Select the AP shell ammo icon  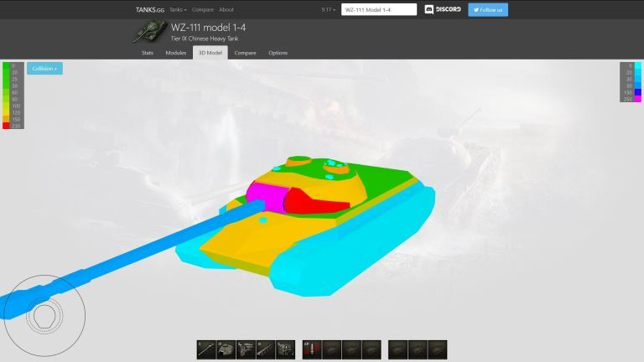311,349
